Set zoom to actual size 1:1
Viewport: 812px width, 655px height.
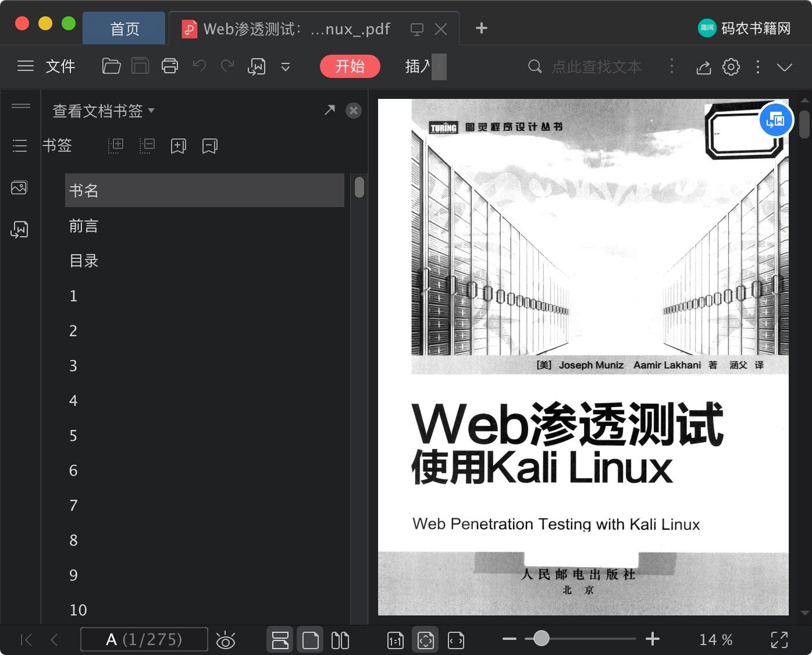(396, 640)
